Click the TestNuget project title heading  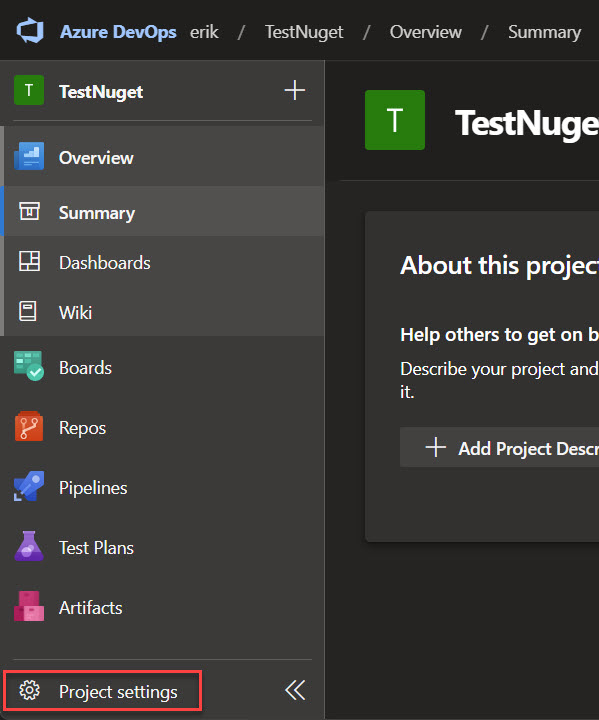pos(526,123)
